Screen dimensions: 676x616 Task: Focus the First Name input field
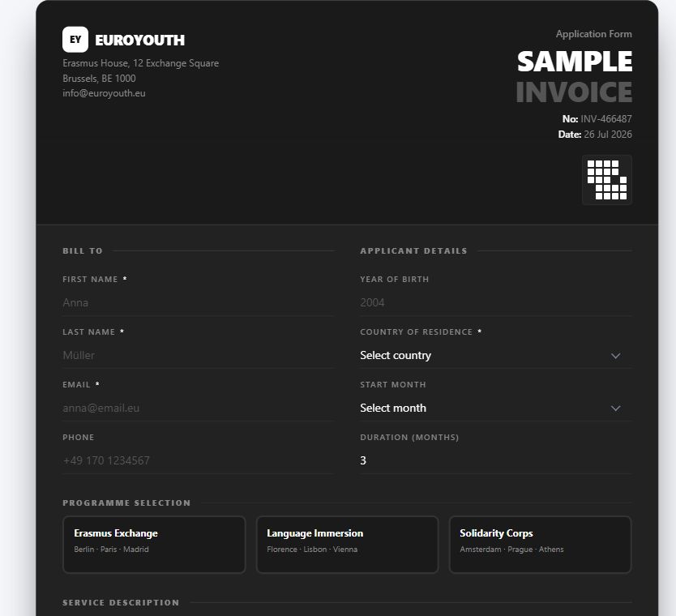point(199,302)
